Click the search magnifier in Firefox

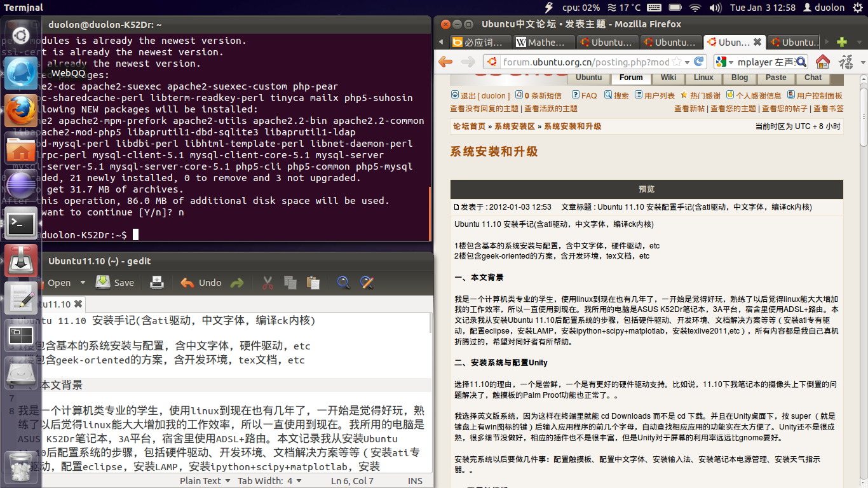tap(801, 62)
